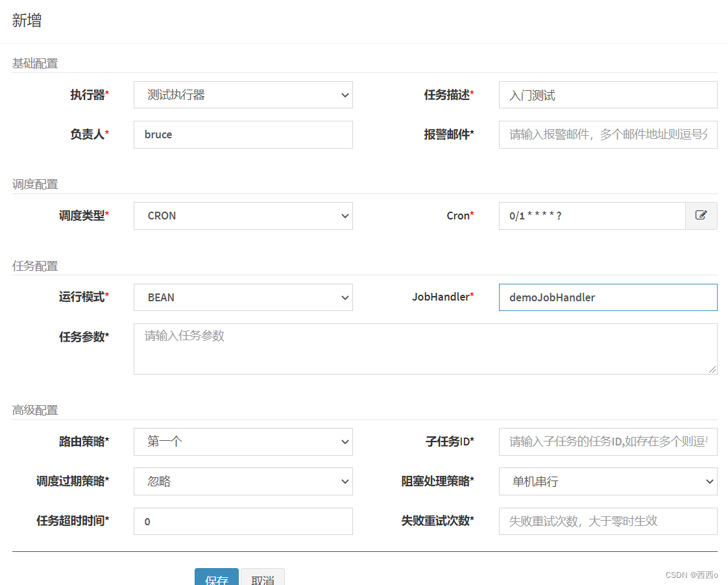The width and height of the screenshot is (728, 585).
Task: Click the 负责人 field containing bruce
Action: [243, 135]
